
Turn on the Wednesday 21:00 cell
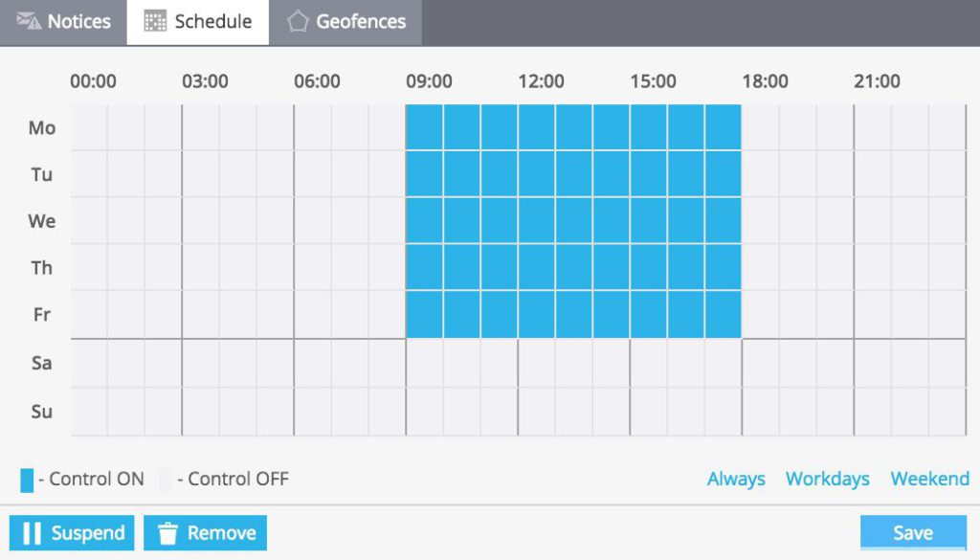point(873,221)
